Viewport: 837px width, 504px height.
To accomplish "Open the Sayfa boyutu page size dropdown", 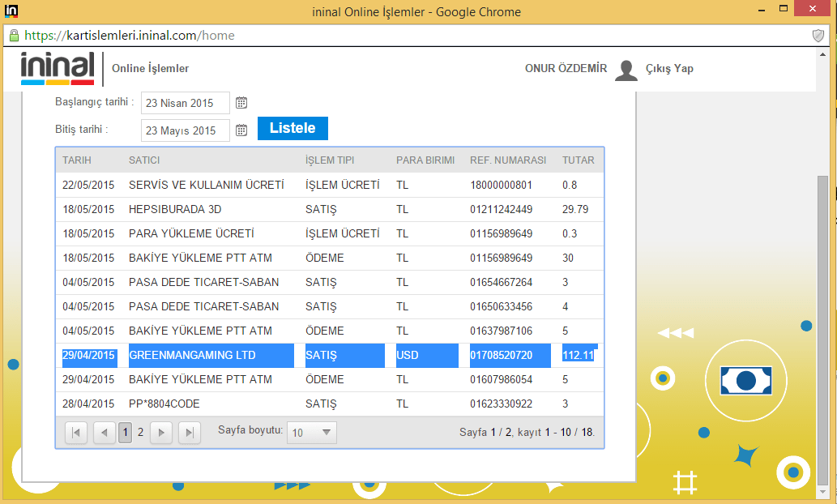I will click(312, 433).
